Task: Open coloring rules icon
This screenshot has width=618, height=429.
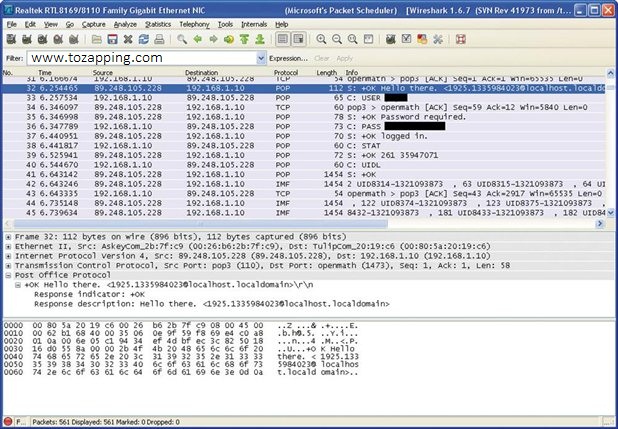Action: (x=422, y=39)
